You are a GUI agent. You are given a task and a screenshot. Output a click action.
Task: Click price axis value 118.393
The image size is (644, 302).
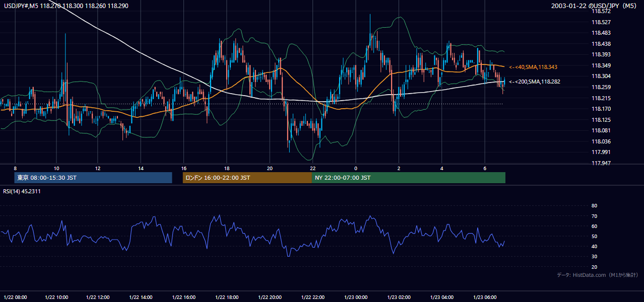601,55
